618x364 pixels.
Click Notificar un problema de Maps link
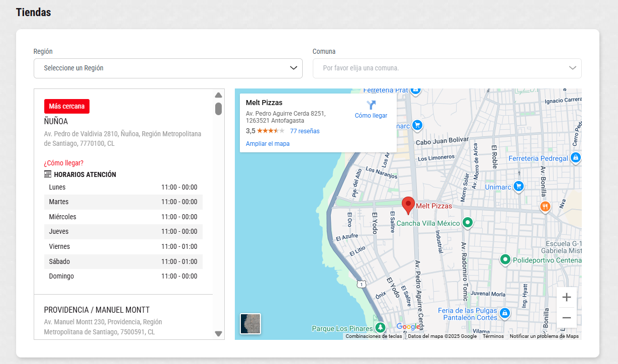[544, 336]
